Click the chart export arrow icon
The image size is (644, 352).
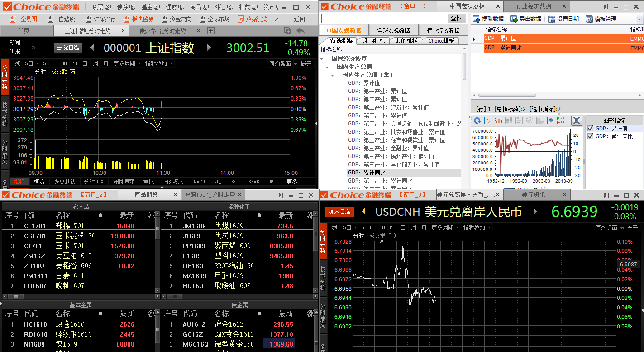pos(550,121)
